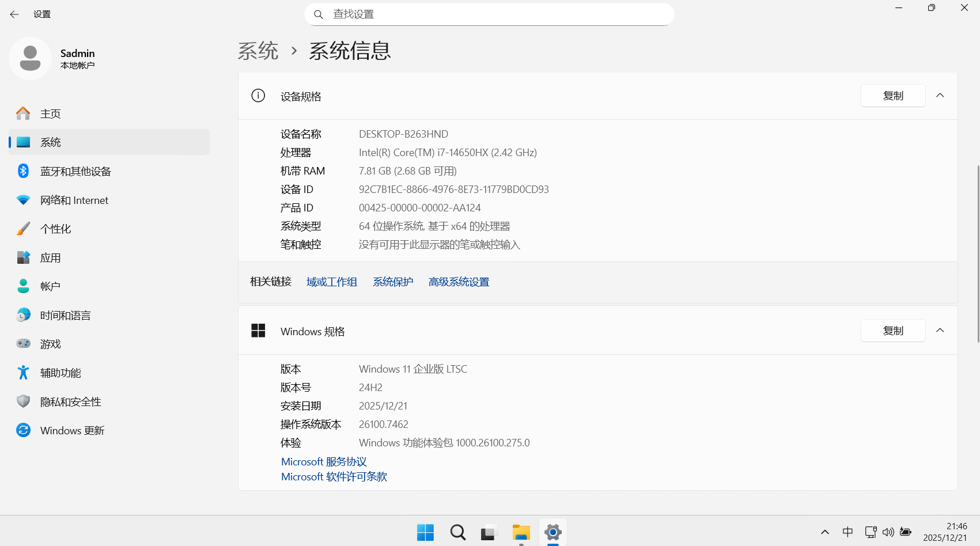Click the back arrow in Settings

coord(14,14)
